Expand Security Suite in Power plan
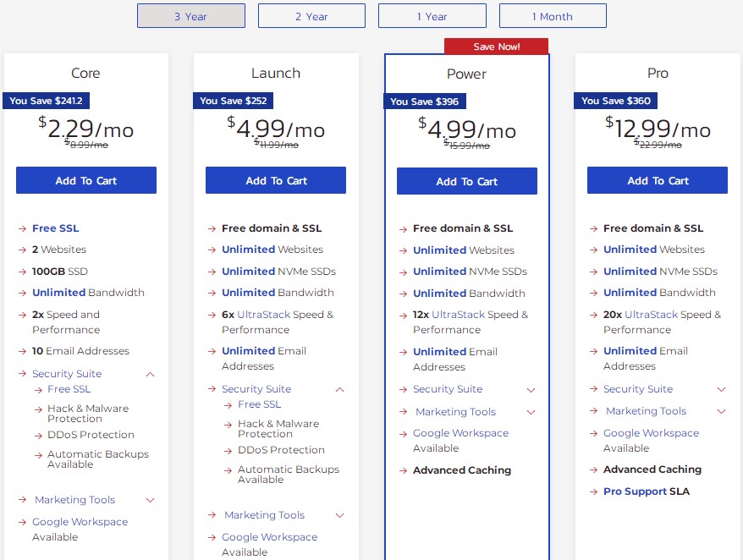The width and height of the screenshot is (743, 560). [x=531, y=390]
